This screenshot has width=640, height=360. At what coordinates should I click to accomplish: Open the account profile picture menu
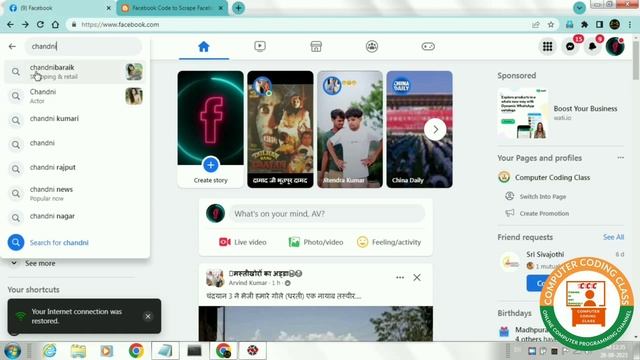(615, 47)
